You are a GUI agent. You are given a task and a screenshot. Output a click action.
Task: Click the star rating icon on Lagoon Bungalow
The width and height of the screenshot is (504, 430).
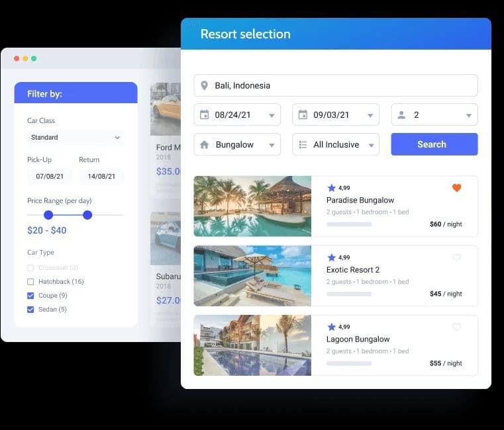click(x=331, y=327)
